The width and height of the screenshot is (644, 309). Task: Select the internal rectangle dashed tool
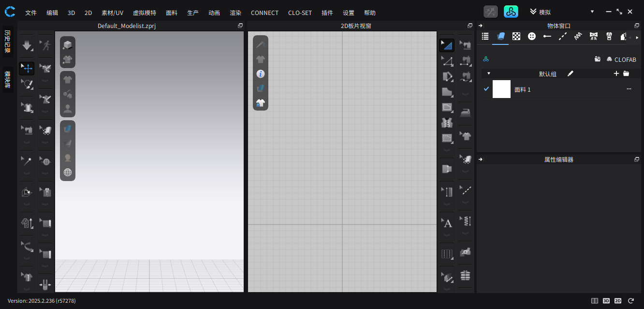[447, 138]
